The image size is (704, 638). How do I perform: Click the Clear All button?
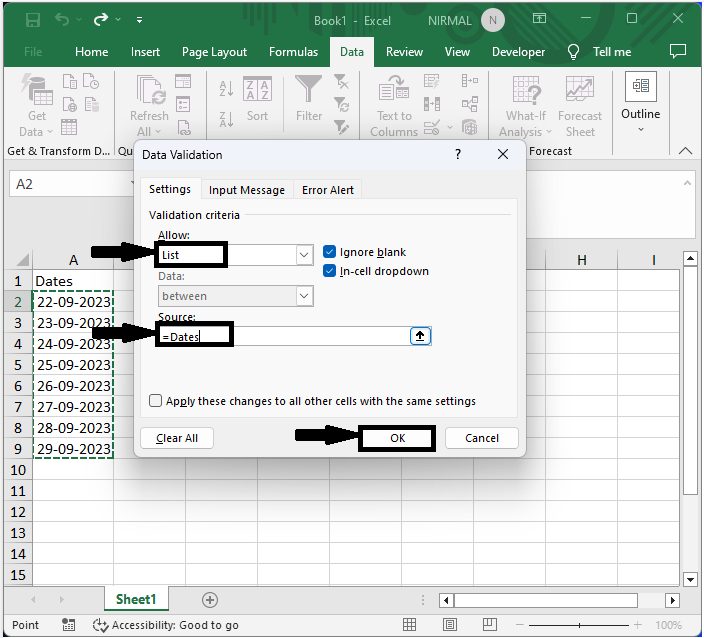coord(177,438)
